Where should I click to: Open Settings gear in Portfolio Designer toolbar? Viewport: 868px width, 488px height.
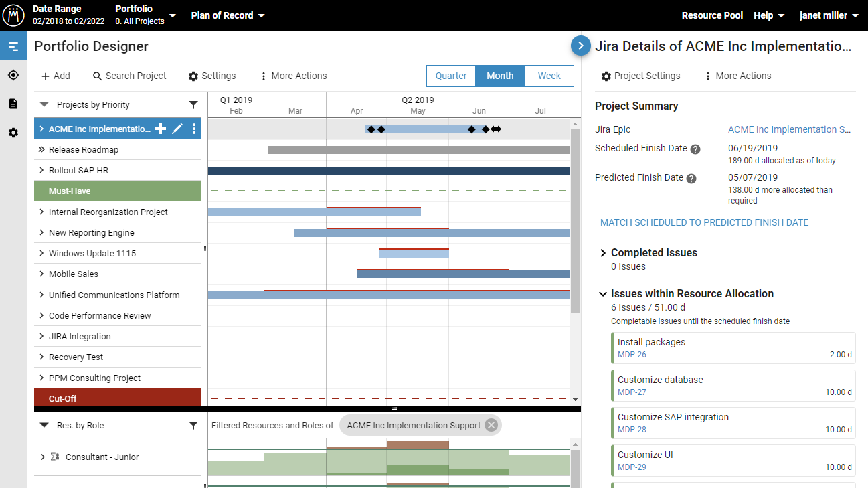(193, 76)
